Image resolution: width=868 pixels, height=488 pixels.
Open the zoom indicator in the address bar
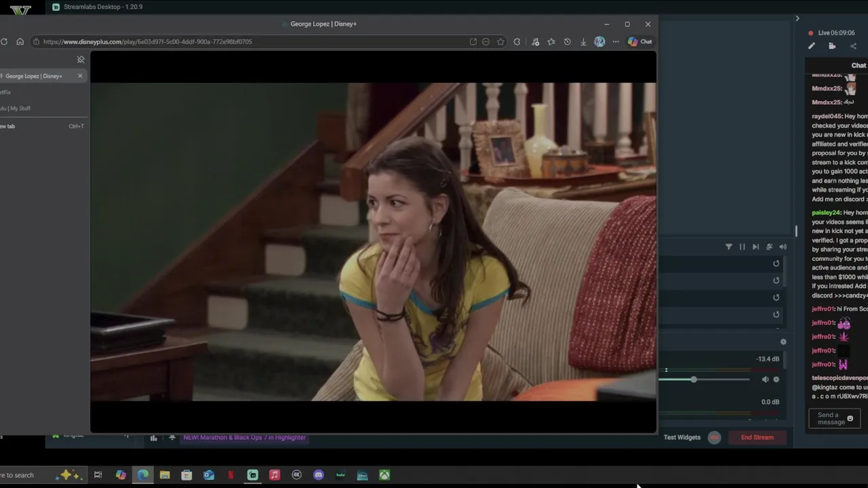click(486, 41)
